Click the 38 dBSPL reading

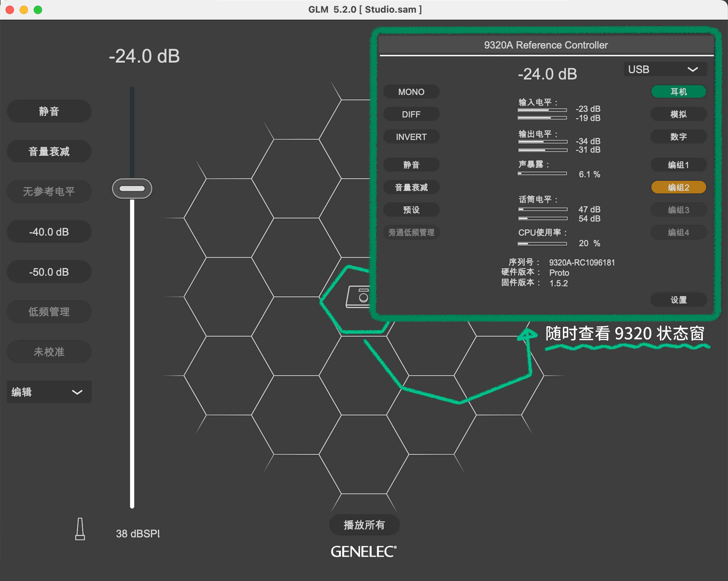pos(138,534)
